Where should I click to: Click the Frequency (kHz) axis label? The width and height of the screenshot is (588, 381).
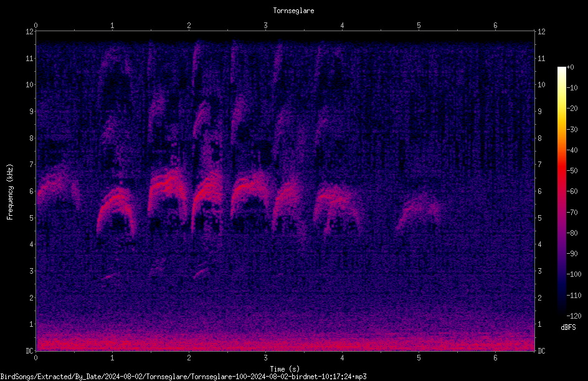click(x=10, y=191)
